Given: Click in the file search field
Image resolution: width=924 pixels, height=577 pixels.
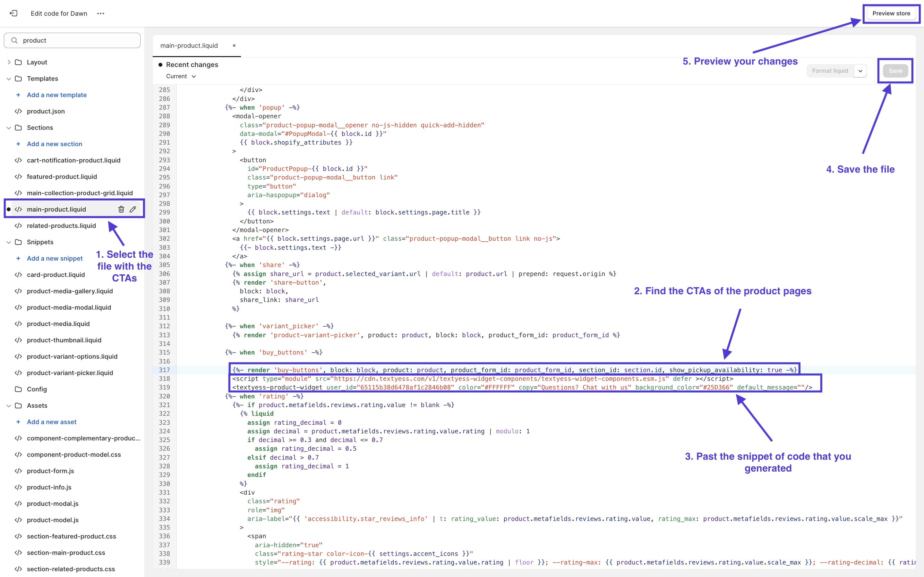Looking at the screenshot, I should (x=76, y=40).
